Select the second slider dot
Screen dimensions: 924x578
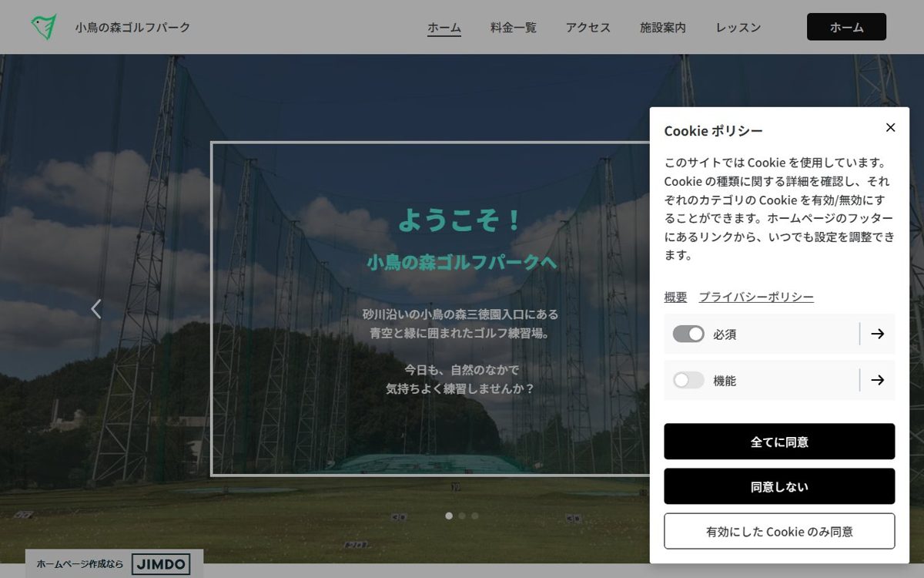(462, 516)
